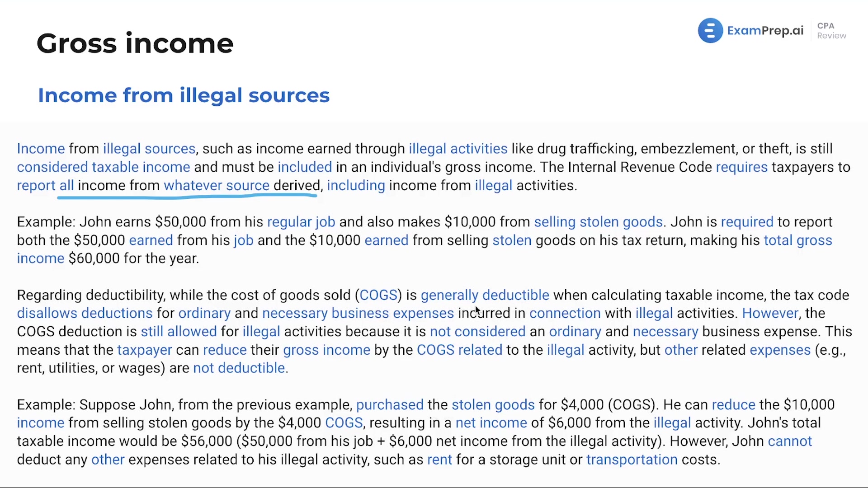Screen dimensions: 868x488
Task: Click the highlighted phrase 'COGS related'
Action: tap(459, 350)
